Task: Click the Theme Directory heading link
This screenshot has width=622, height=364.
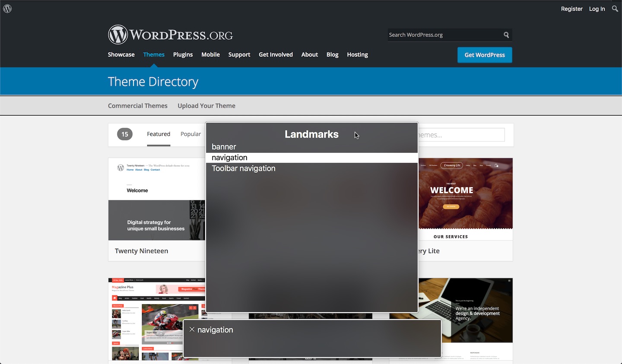Action: (x=153, y=82)
